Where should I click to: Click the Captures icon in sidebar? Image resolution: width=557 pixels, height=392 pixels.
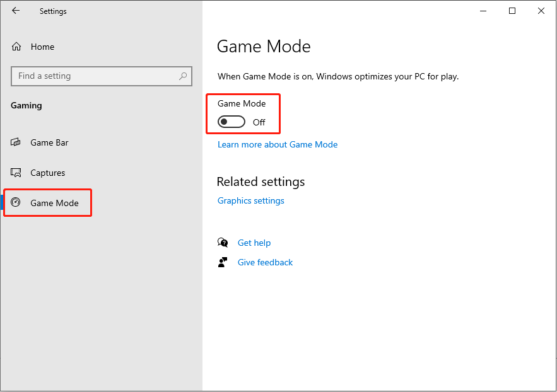click(x=16, y=173)
